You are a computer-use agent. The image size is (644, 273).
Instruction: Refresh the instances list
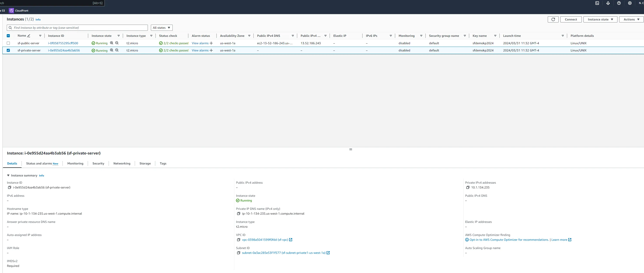pyautogui.click(x=553, y=19)
